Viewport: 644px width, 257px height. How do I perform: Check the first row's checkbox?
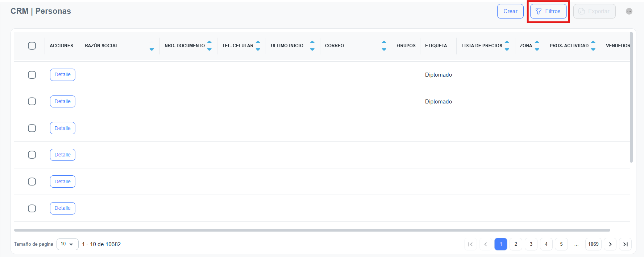pos(32,75)
